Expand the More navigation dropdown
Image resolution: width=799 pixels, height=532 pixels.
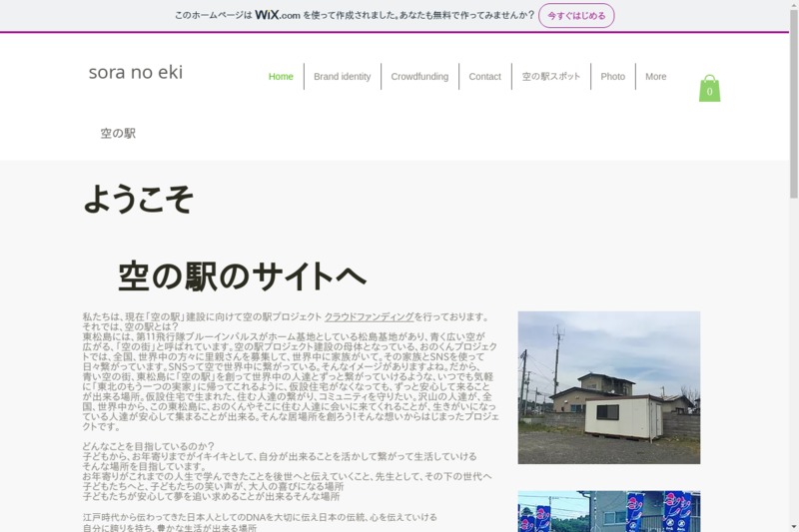tap(655, 77)
